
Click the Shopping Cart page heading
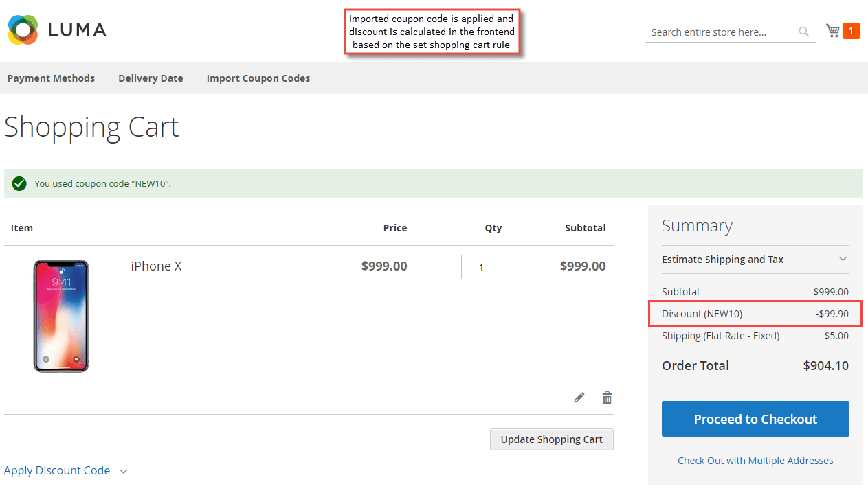click(x=91, y=128)
